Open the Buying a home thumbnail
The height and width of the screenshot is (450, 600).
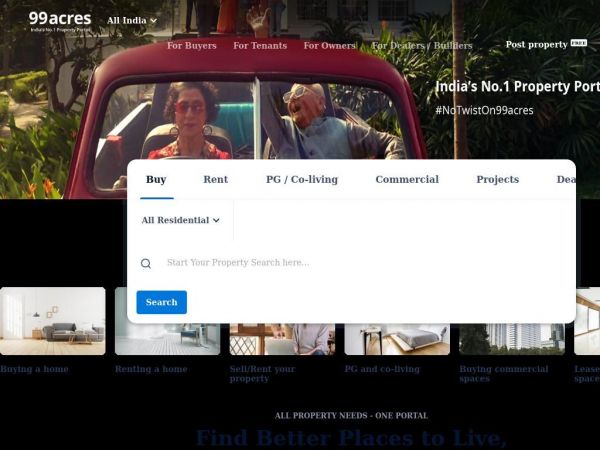[52, 322]
